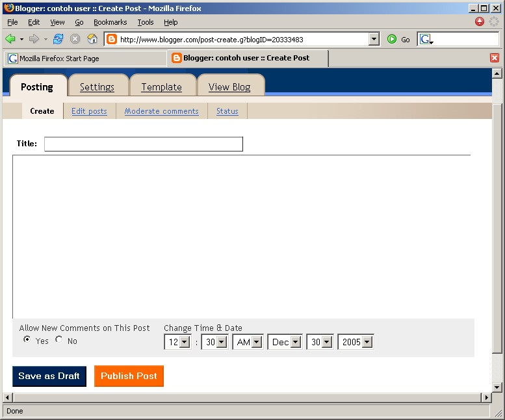Click the Allow New Comments on This Post label
The image size is (505, 420).
click(x=84, y=328)
